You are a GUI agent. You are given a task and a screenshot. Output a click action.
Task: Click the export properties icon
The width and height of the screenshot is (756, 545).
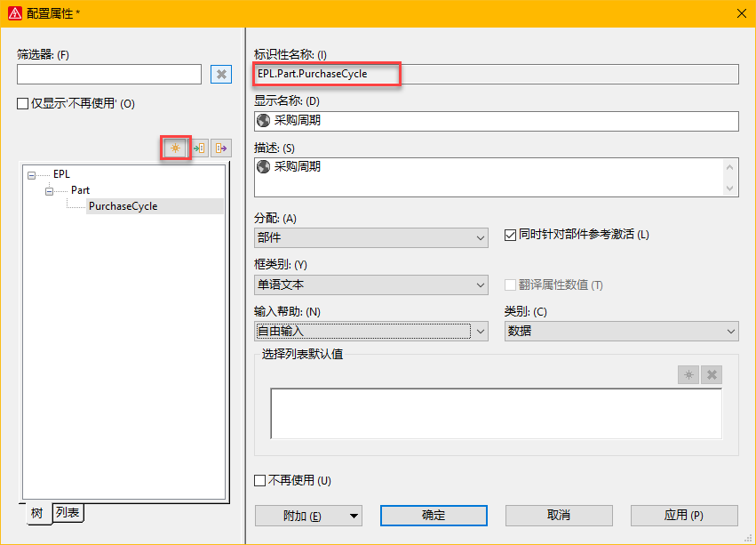tap(221, 148)
